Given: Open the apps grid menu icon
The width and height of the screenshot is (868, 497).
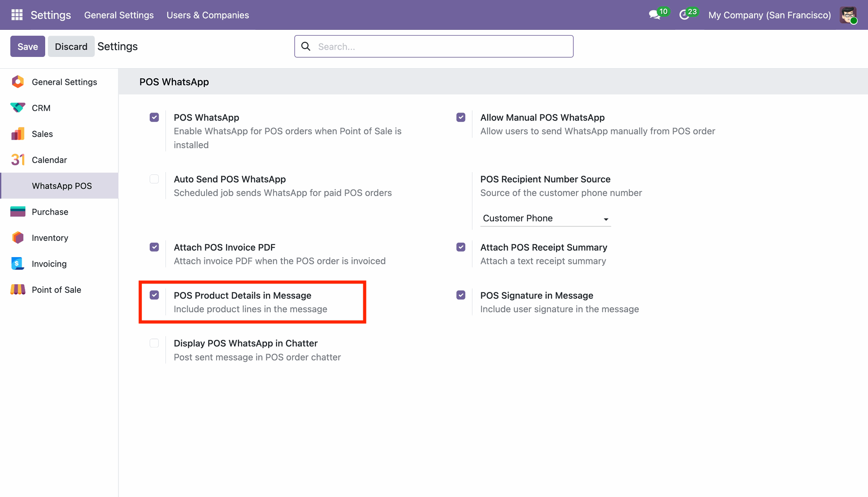Looking at the screenshot, I should [17, 15].
